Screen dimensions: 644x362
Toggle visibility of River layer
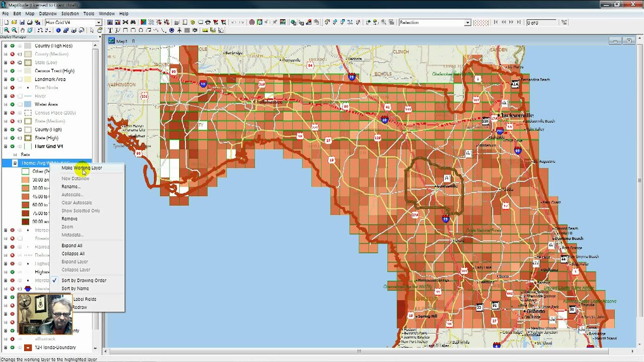(x=13, y=96)
